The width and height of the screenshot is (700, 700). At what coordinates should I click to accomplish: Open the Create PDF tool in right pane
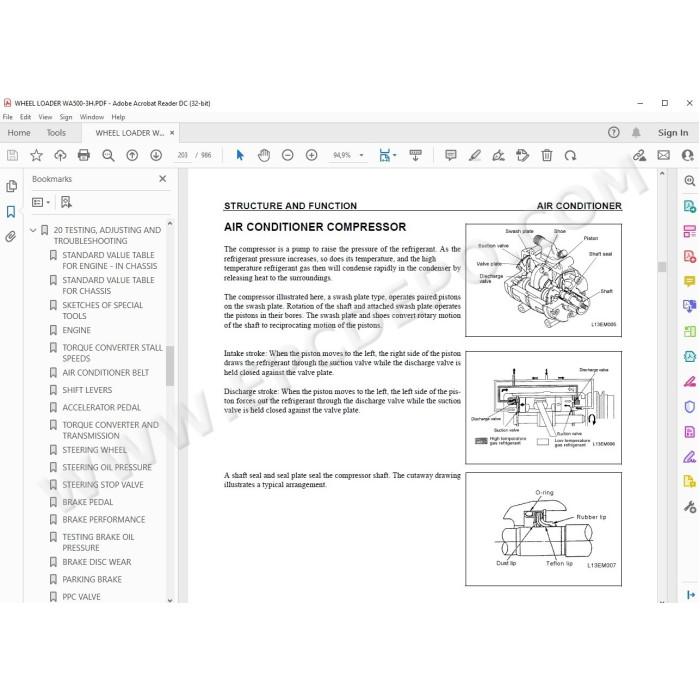[x=690, y=257]
